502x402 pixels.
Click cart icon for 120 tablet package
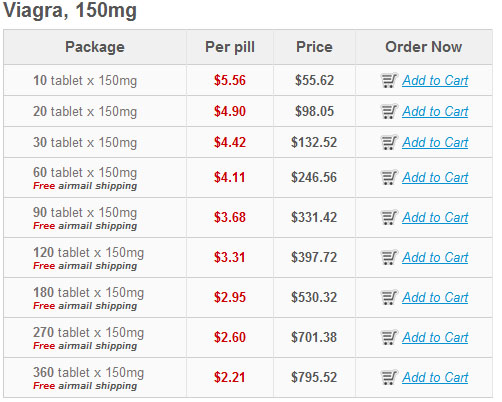click(x=389, y=257)
